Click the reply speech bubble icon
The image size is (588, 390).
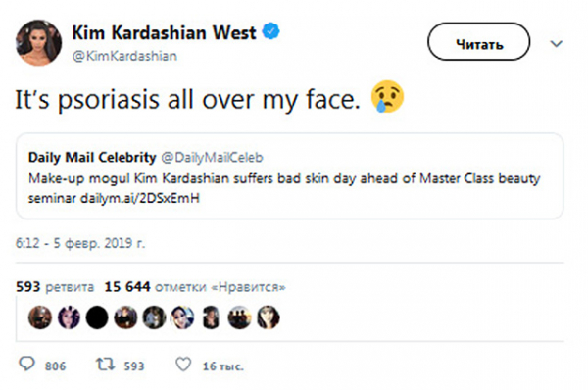pos(27,364)
